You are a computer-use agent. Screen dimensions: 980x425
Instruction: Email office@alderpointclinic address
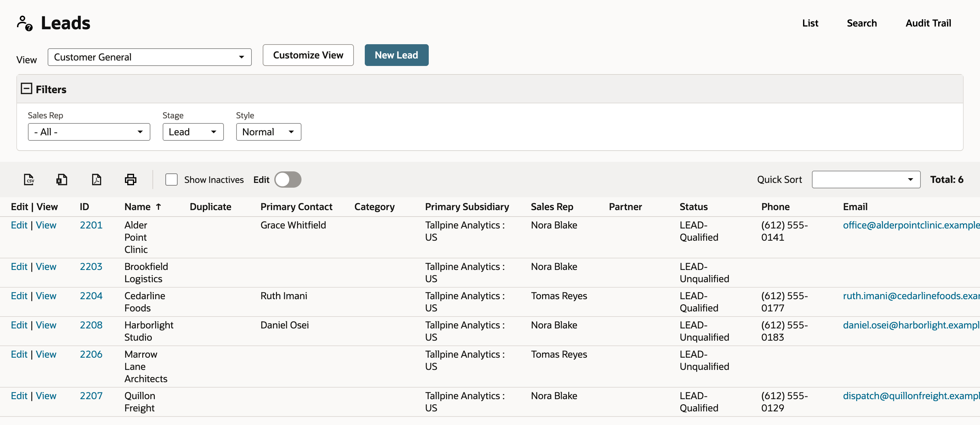[x=911, y=225]
